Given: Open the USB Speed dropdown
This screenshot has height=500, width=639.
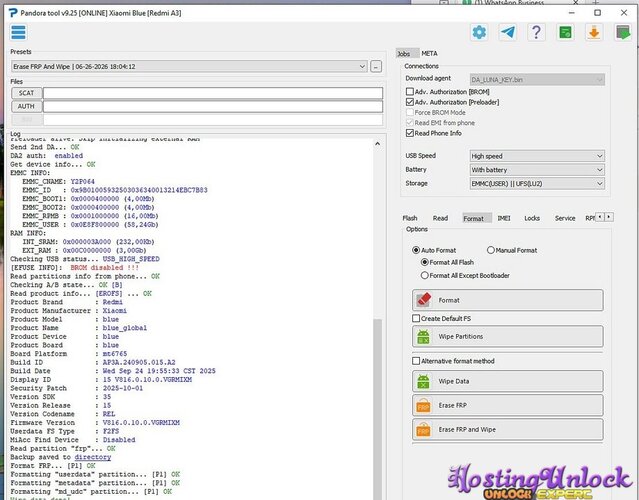Looking at the screenshot, I should pos(537,156).
